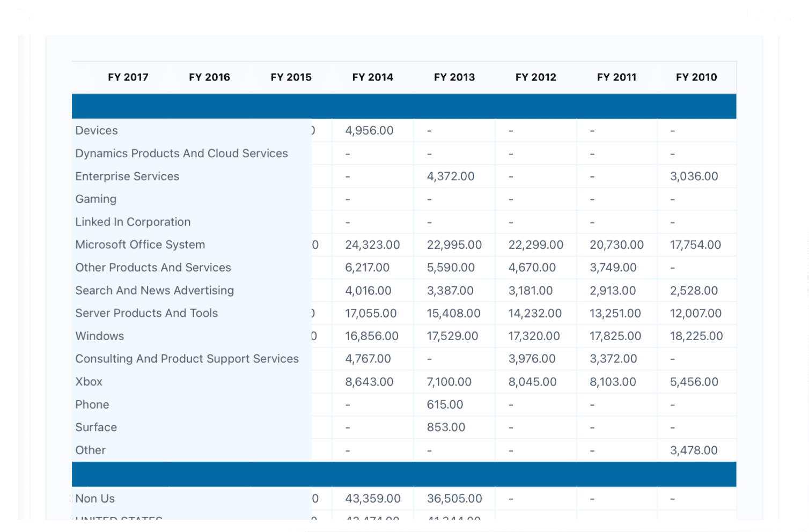Click Office System value 22,995.00
This screenshot has height=532, width=809.
(x=454, y=245)
